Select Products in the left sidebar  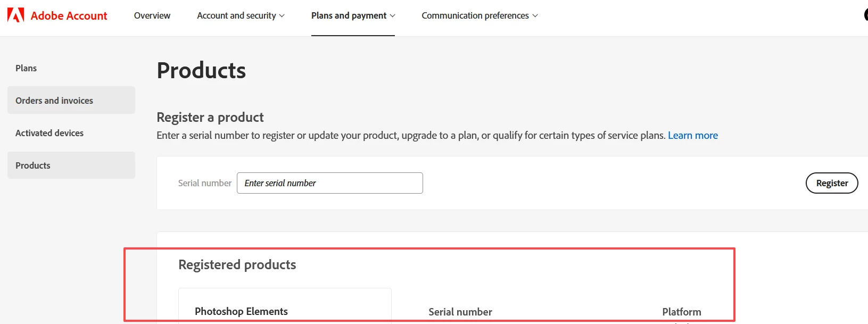coord(33,165)
